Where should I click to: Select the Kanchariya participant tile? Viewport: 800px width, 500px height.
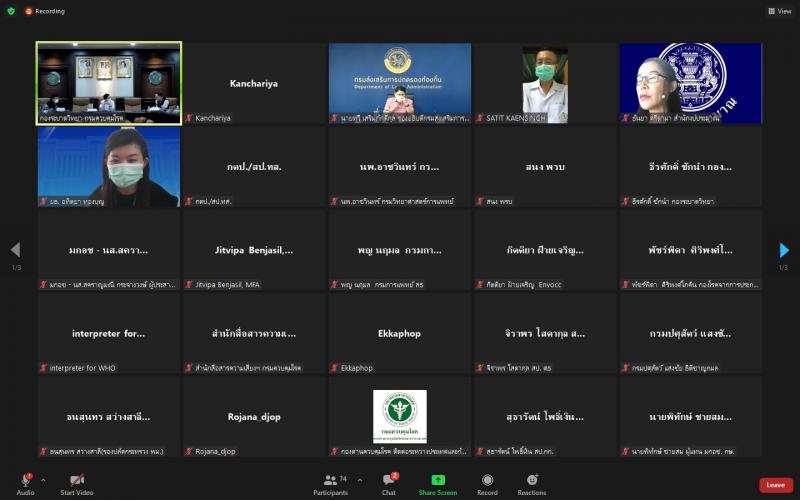(x=254, y=83)
